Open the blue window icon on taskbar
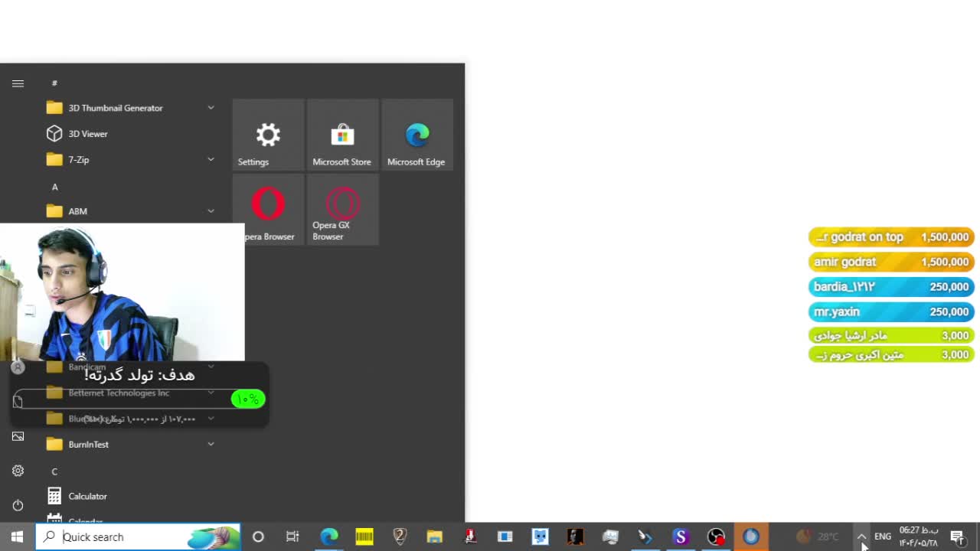This screenshot has height=551, width=980. 505,536
